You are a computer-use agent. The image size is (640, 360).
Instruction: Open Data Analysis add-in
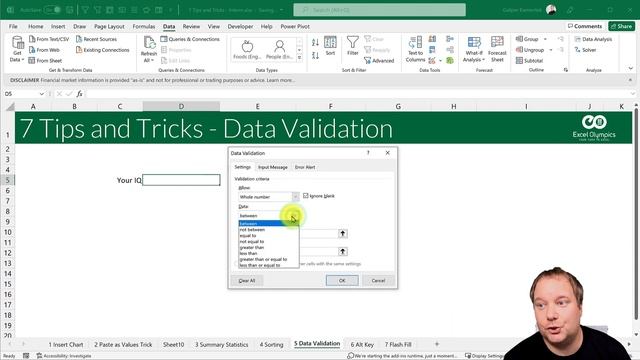[x=593, y=39]
